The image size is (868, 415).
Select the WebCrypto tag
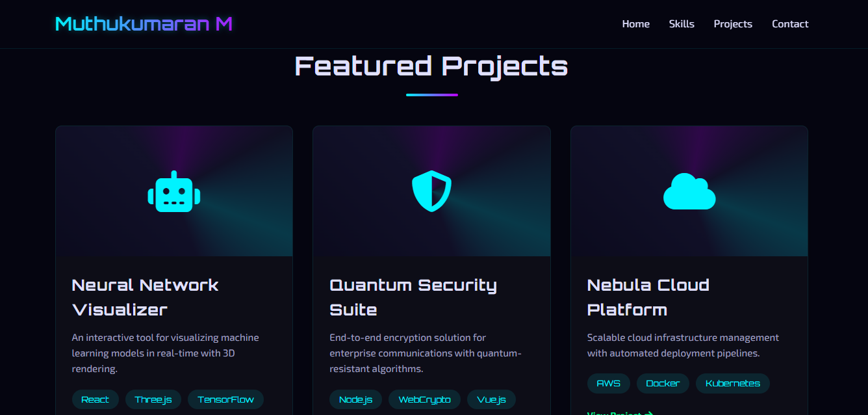pyautogui.click(x=424, y=399)
